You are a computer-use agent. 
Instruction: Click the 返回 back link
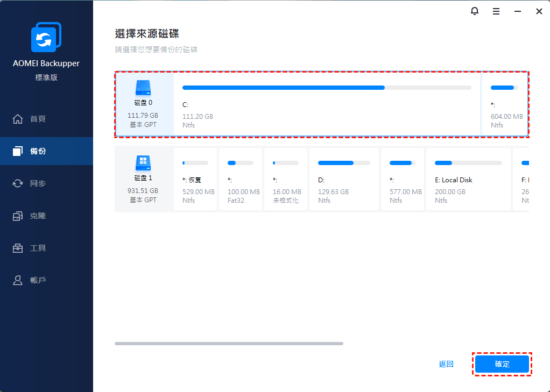point(446,364)
